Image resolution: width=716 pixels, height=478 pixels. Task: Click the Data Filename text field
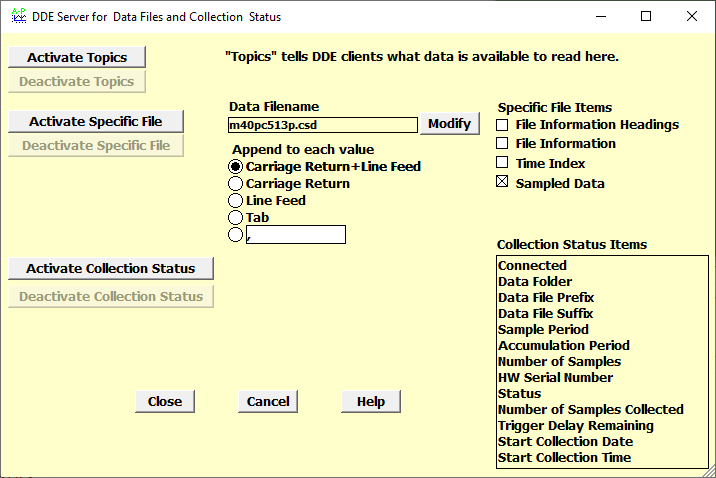[x=323, y=125]
